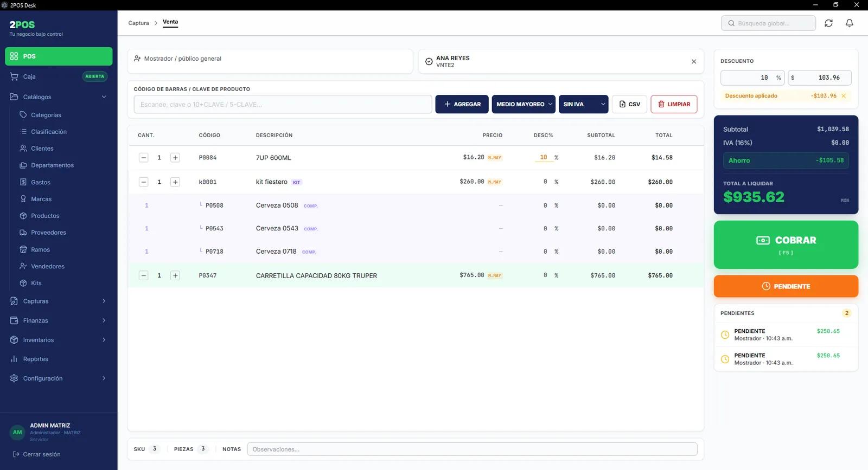
Task: Clear the sale with LIMPIAR
Action: click(674, 104)
